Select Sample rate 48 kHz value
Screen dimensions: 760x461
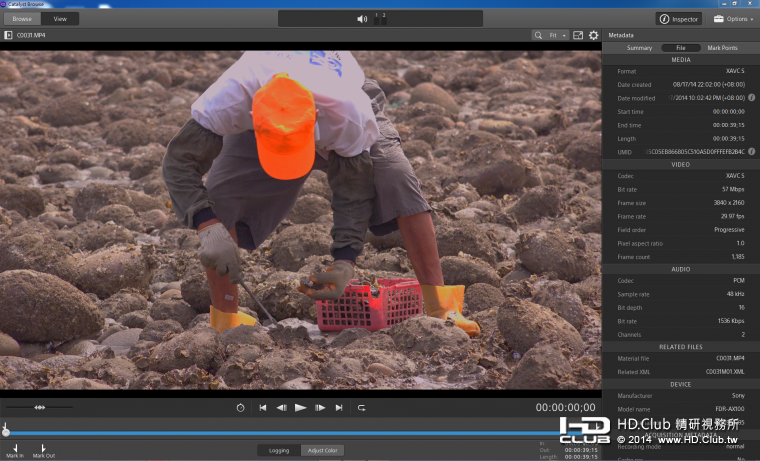(735, 294)
